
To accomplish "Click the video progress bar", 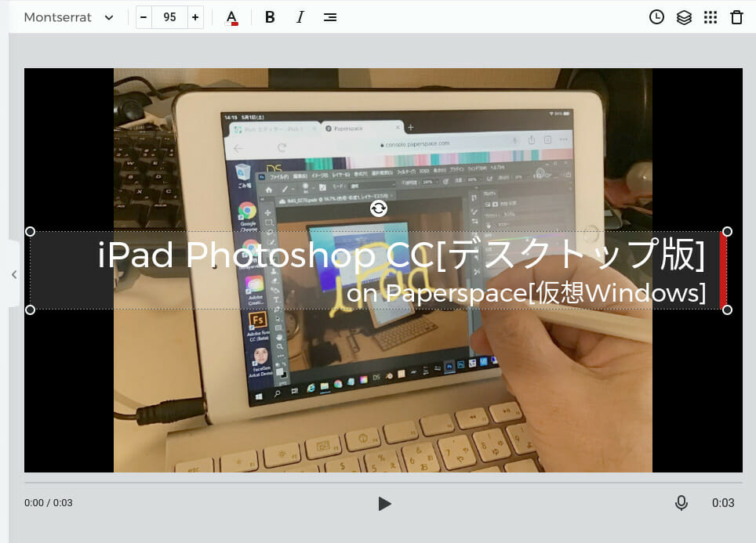I will tap(383, 482).
